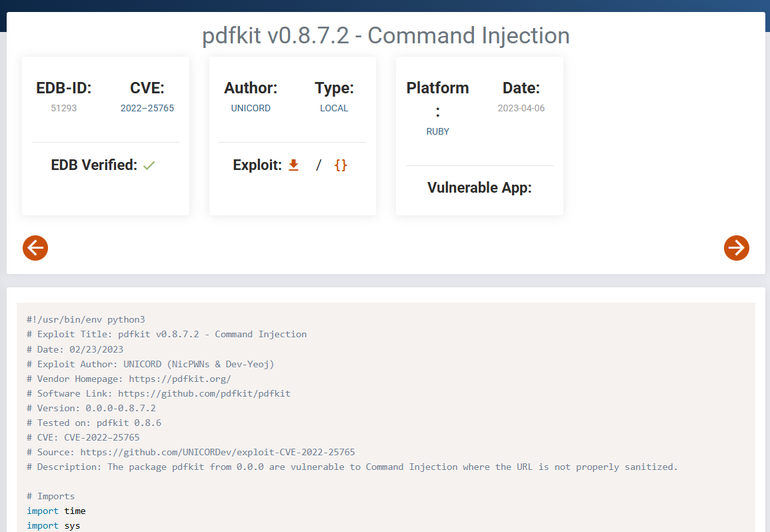770x532 pixels.
Task: Click the 'import sys' code line
Action: 53,525
